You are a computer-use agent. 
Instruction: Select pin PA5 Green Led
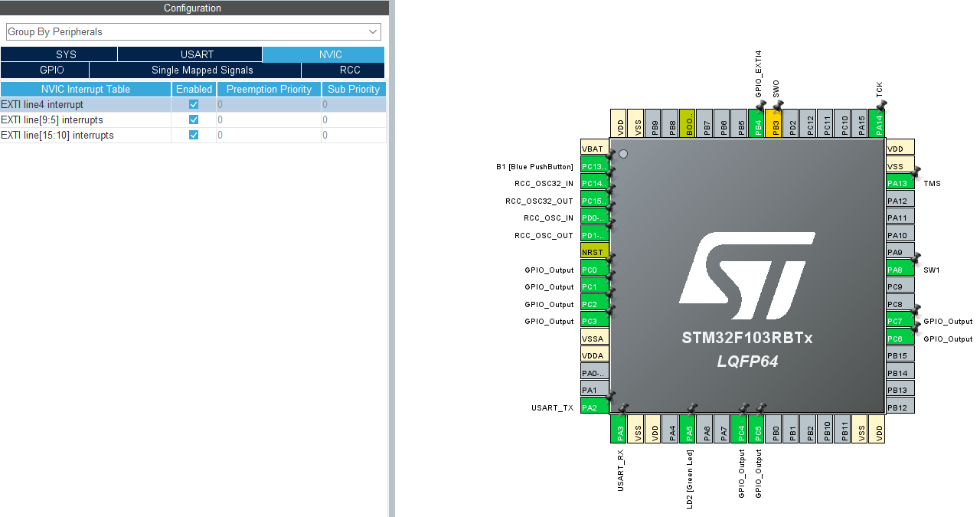[688, 429]
